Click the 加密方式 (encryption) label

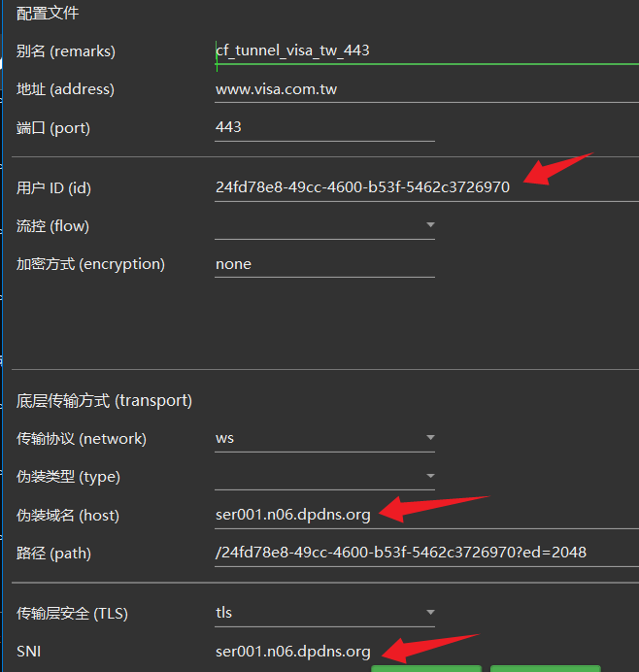(90, 264)
